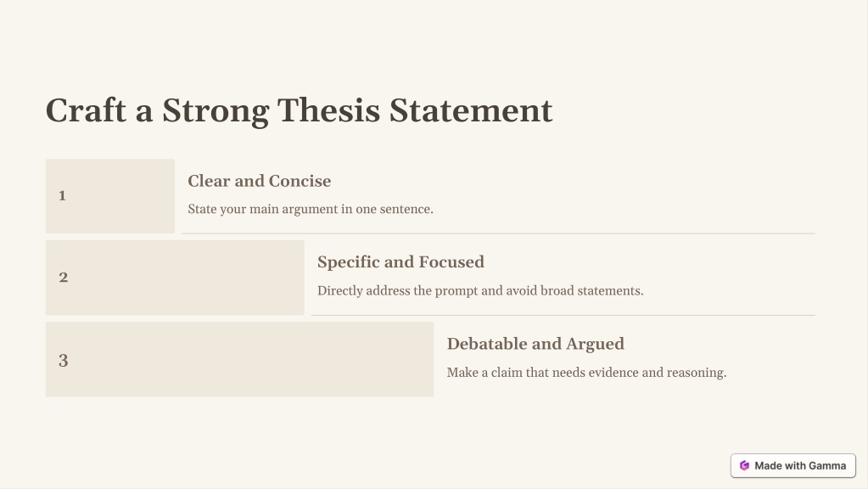Click the divider line beneath Clear and Concise
The width and height of the screenshot is (868, 489).
tap(498, 233)
